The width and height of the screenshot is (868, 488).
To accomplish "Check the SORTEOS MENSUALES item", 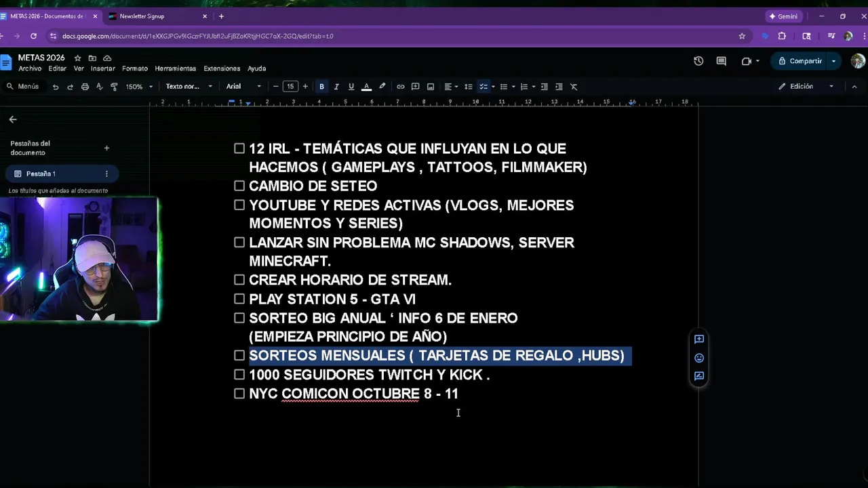I will click(239, 355).
